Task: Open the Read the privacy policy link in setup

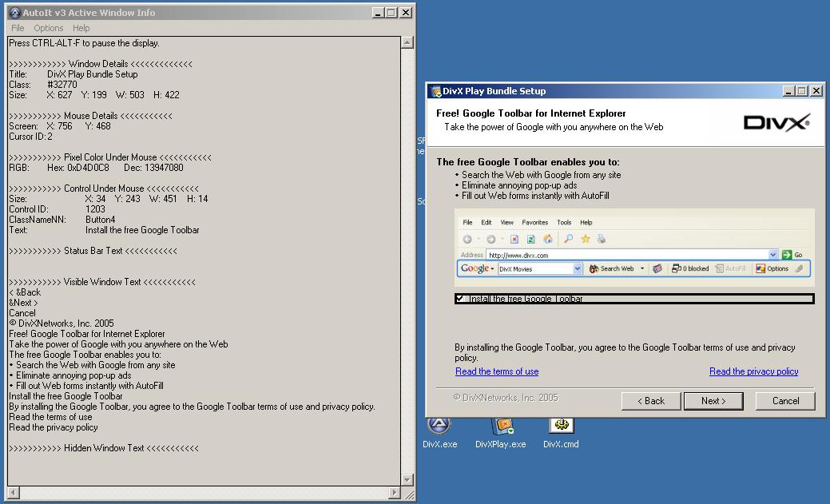Action: (754, 371)
